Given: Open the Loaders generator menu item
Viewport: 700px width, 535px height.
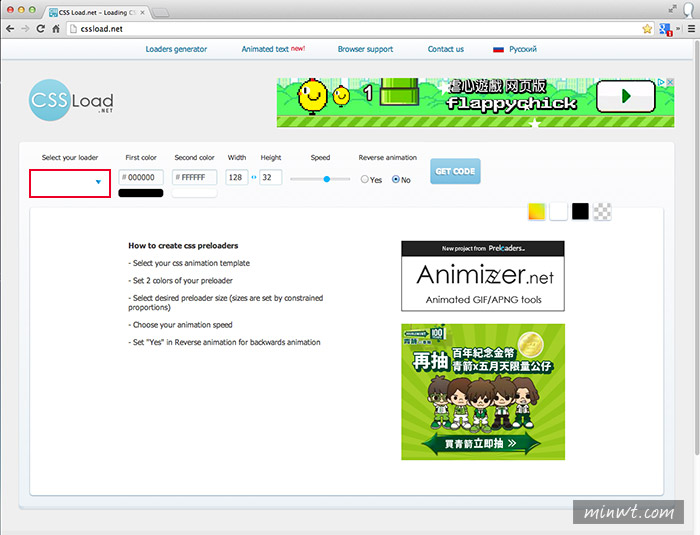Looking at the screenshot, I should point(176,49).
